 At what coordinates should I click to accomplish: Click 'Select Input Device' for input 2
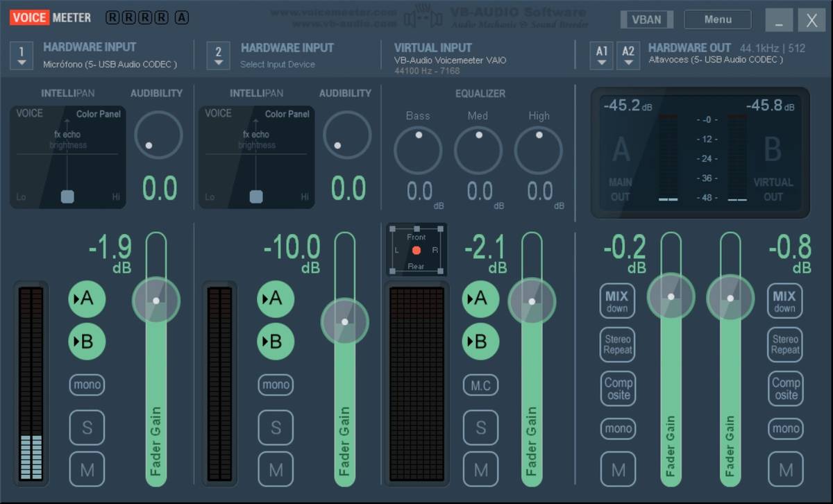(278, 65)
